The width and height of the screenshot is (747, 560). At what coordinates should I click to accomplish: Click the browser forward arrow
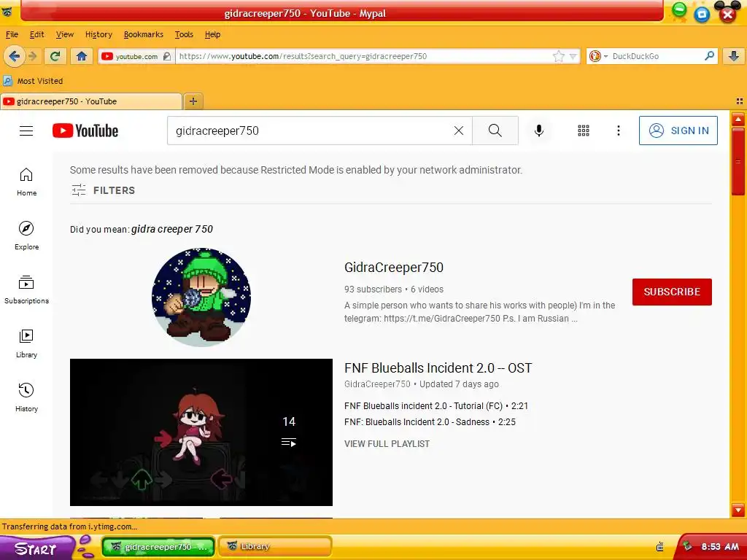pyautogui.click(x=32, y=56)
